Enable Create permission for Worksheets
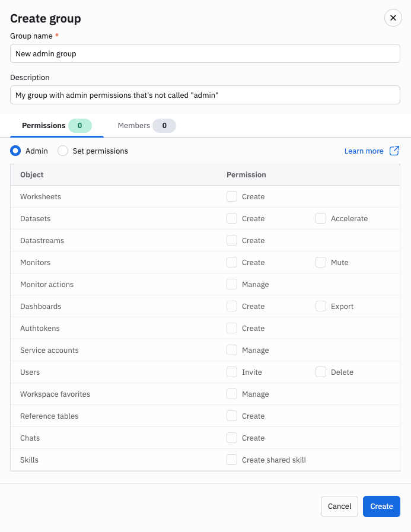The width and height of the screenshot is (411, 532). tap(232, 196)
